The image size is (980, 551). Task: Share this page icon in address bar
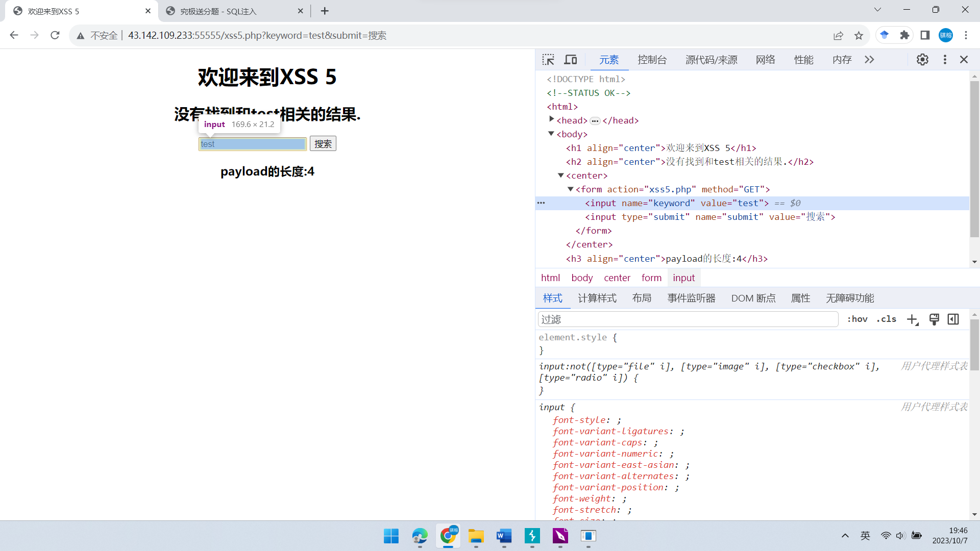click(838, 35)
